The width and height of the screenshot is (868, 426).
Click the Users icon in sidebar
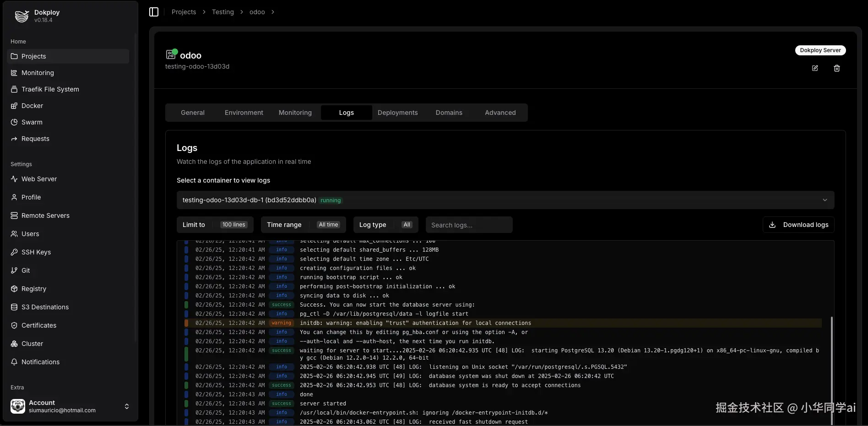point(14,234)
